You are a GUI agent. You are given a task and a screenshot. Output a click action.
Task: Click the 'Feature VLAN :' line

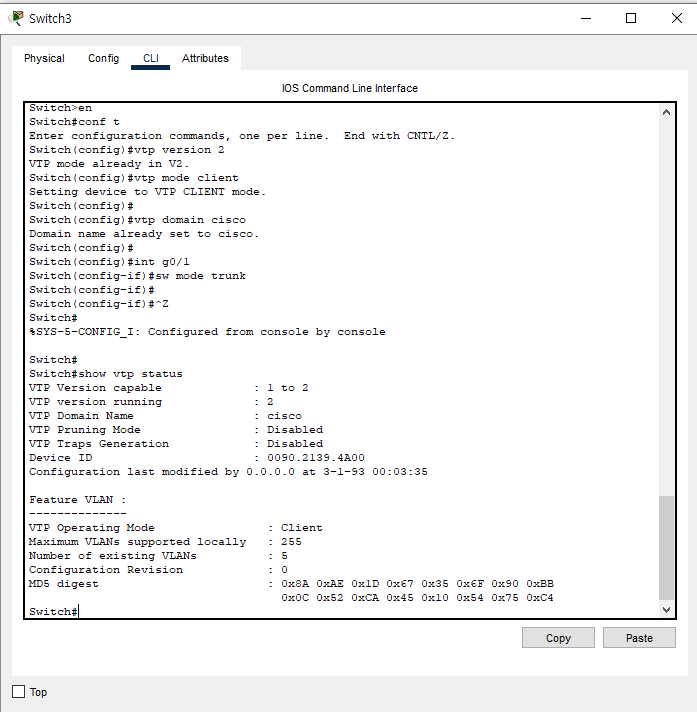78,499
